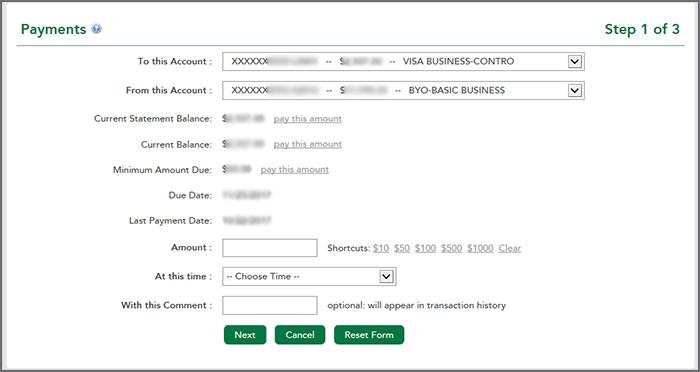
Task: Click the 'Last Payment Date:' label
Action: click(171, 221)
